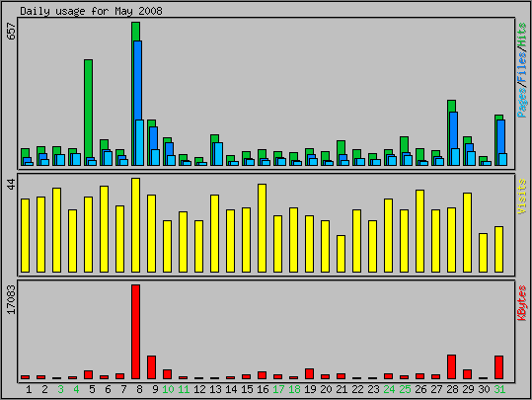Click the day 31 label on the axis
532x400 pixels.
pyautogui.click(x=499, y=389)
